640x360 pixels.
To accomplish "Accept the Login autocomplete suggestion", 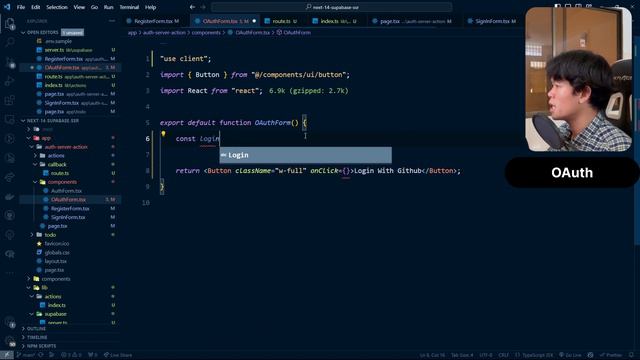I will click(305, 155).
